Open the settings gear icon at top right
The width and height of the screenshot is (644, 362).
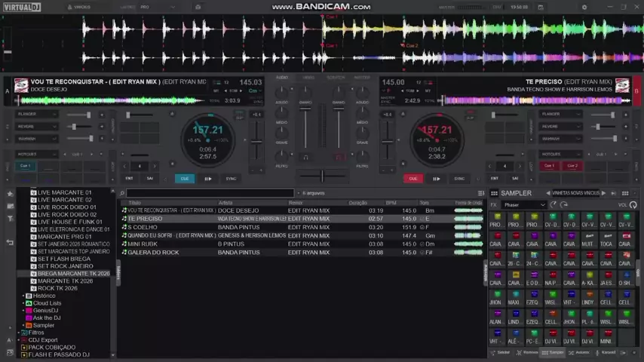point(584,7)
